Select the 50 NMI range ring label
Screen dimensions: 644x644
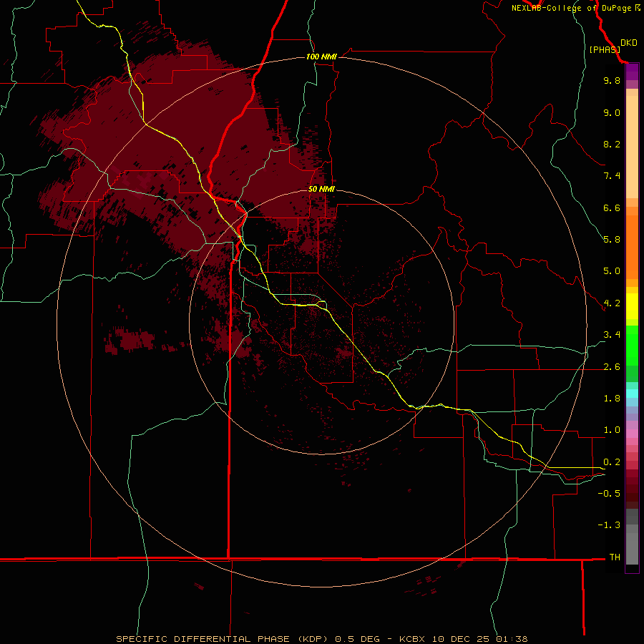point(321,189)
